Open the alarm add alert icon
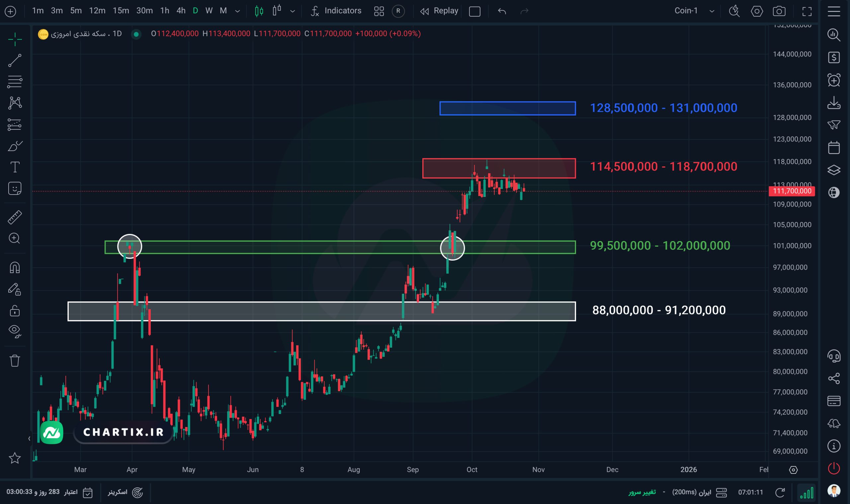 point(834,80)
